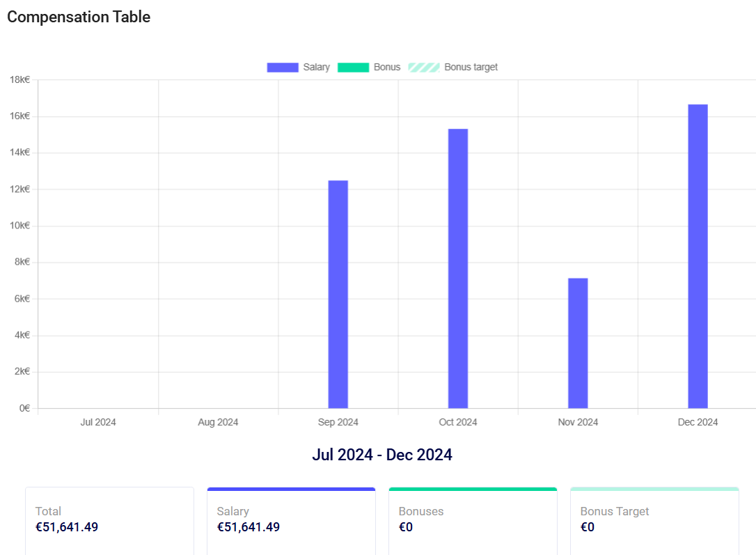Click the Compensation Table title
Viewport: 756px width, 555px height.
coord(79,17)
